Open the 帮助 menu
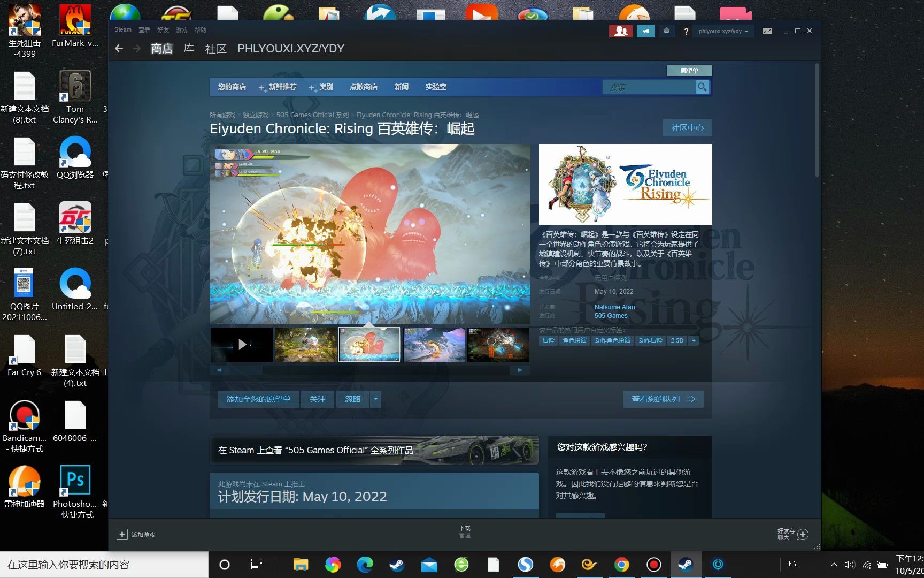This screenshot has height=578, width=924. tap(201, 30)
